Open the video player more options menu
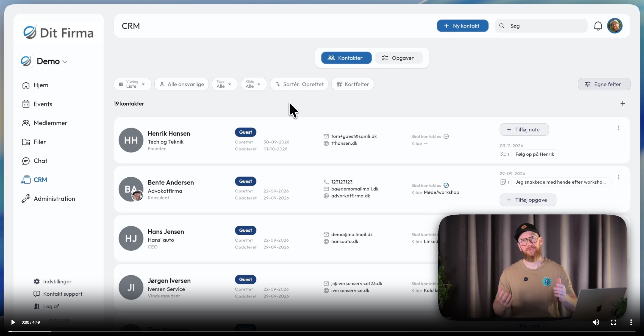This screenshot has height=336, width=644. pyautogui.click(x=631, y=322)
